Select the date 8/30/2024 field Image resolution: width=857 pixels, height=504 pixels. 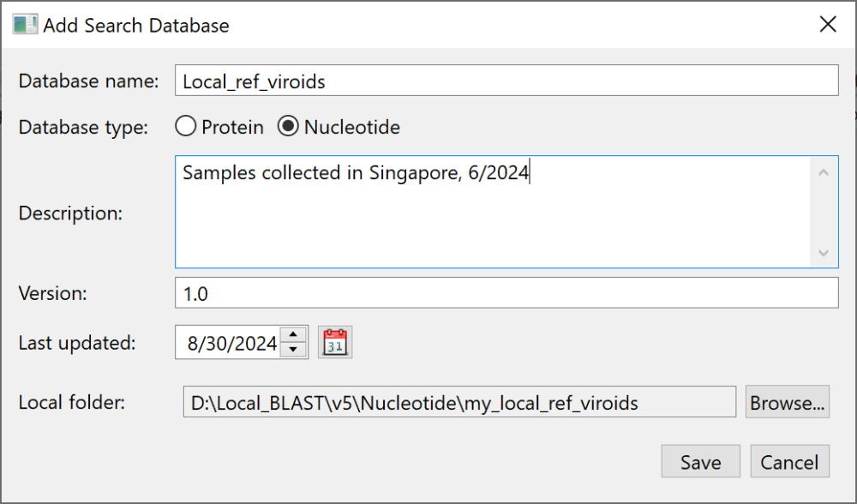point(230,342)
